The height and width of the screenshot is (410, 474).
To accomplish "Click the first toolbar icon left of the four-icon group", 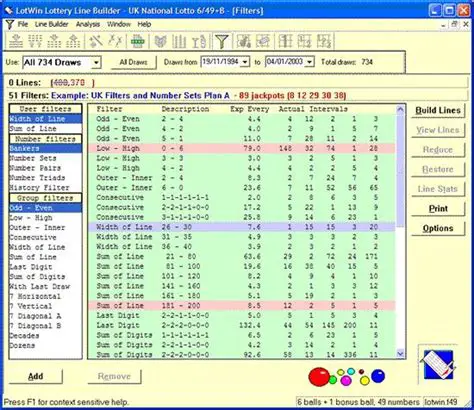I will coord(16,41).
